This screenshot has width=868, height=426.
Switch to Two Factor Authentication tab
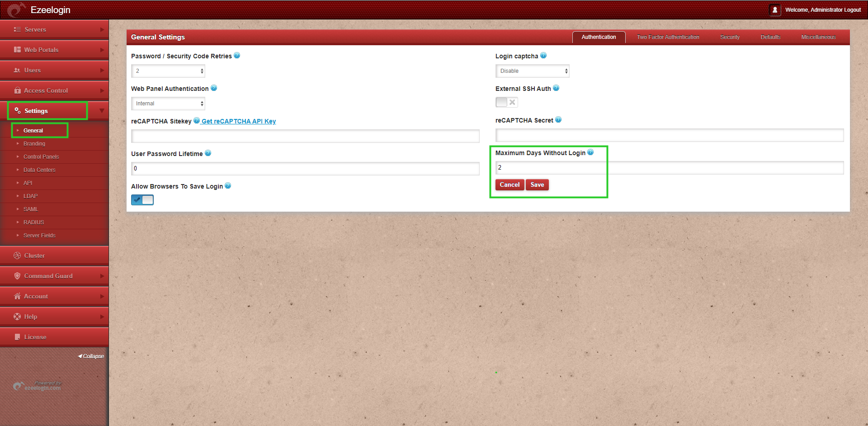[668, 37]
